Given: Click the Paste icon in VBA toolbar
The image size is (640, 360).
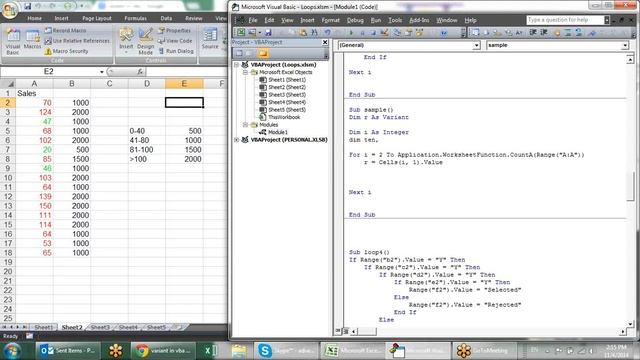Looking at the screenshot, I should pos(303,33).
